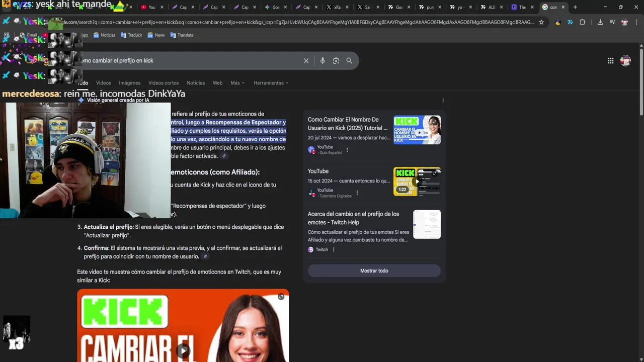Open the Gmail bookmark
The width and height of the screenshot is (644, 362).
coord(28,35)
